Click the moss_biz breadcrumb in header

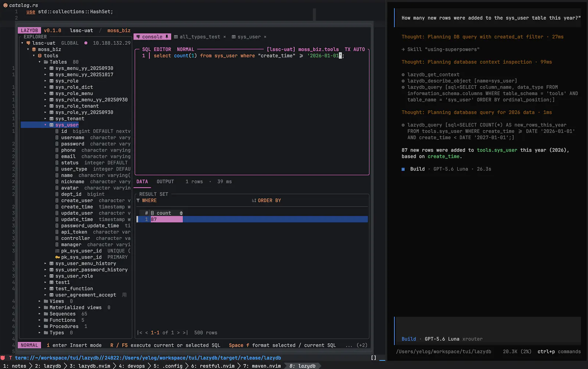(x=119, y=31)
